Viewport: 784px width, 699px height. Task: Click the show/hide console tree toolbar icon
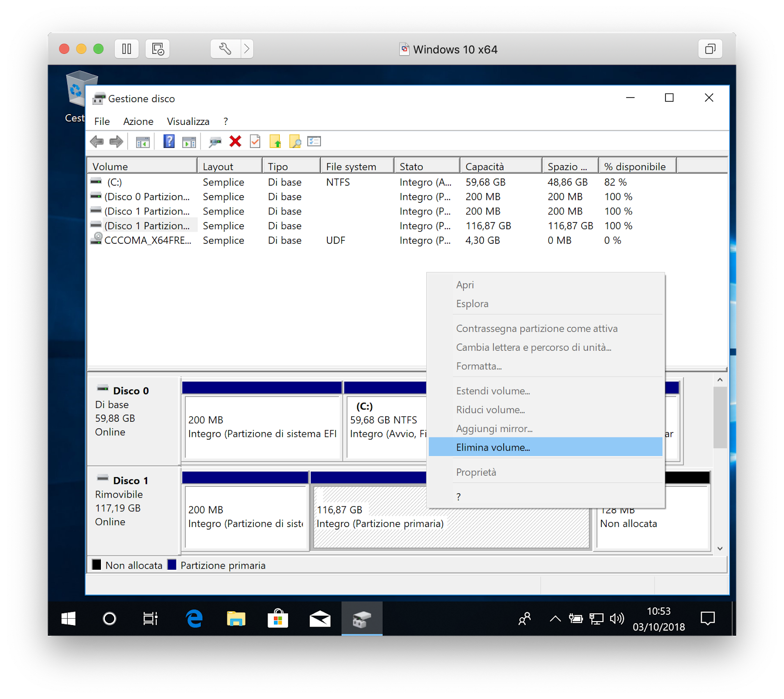point(143,142)
